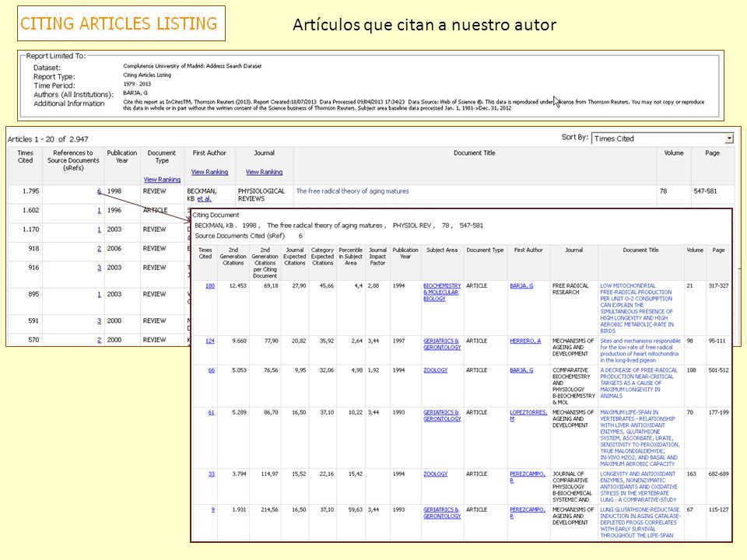Screen dimensions: 747x560
Task: Open Times Cited link 61 in popup
Action: (212, 412)
